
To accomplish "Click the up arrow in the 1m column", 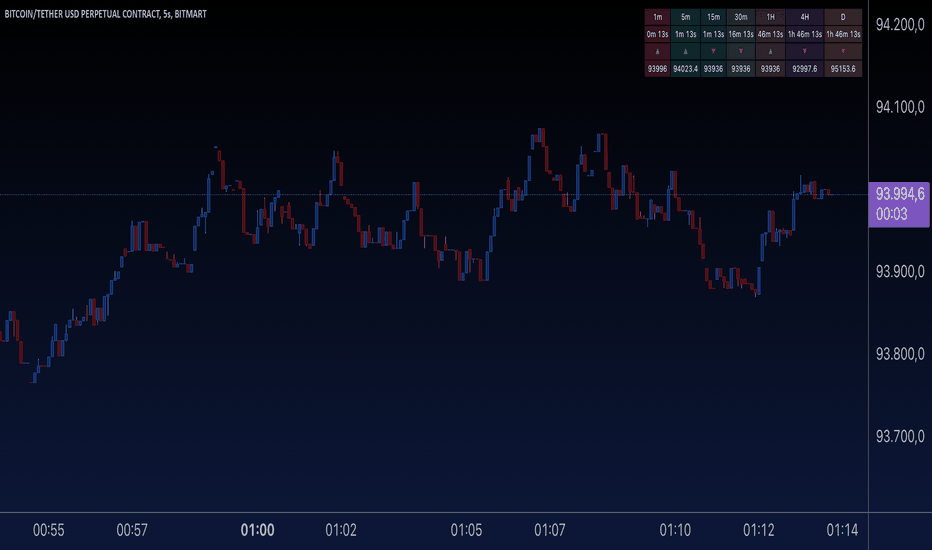I will pos(657,52).
